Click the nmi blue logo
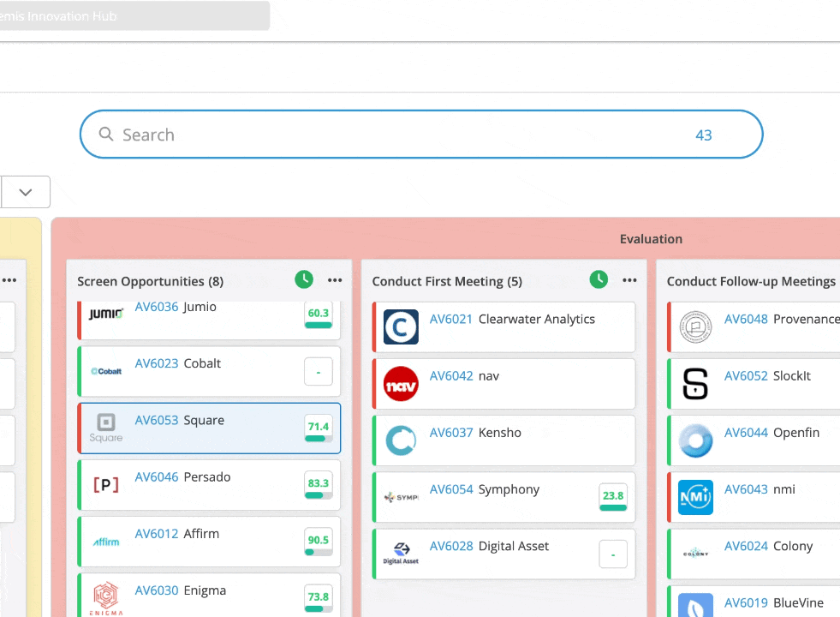The height and width of the screenshot is (617, 840). [695, 497]
